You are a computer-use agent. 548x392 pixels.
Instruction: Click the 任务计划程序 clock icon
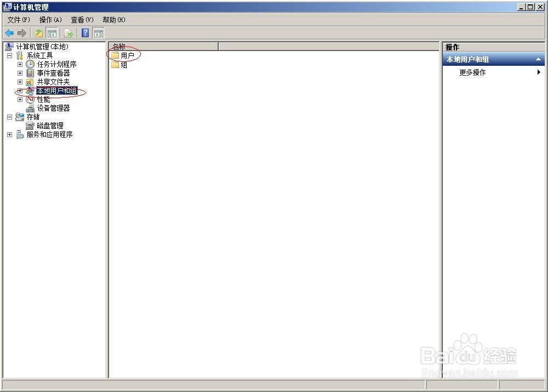tap(30, 64)
